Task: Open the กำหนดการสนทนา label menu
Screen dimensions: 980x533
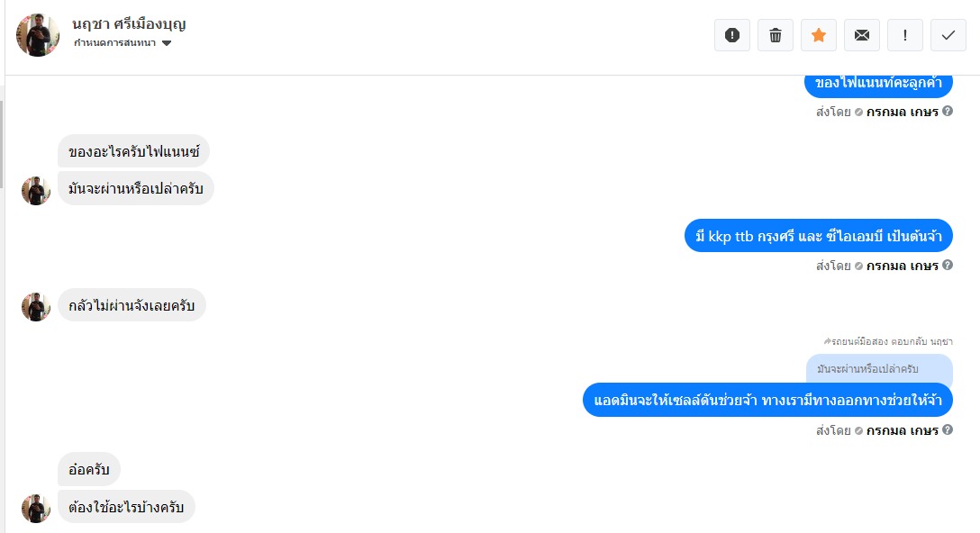Action: click(x=115, y=43)
